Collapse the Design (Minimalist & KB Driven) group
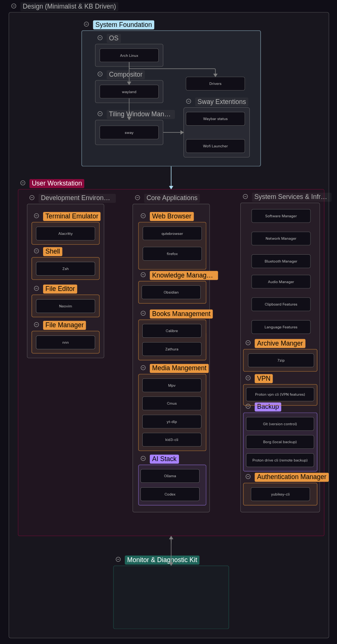The height and width of the screenshot is (644, 337). click(14, 6)
